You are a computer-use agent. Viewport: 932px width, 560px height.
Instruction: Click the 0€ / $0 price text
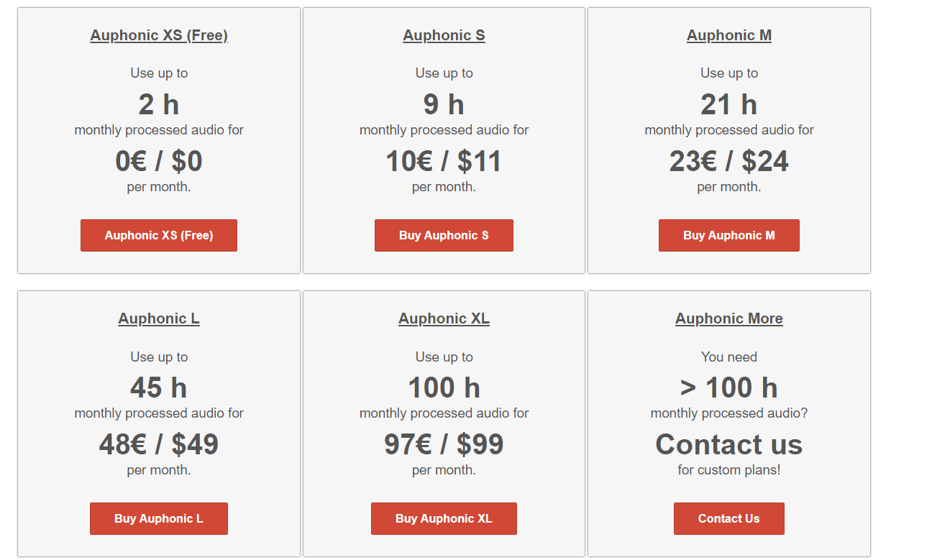pos(159,161)
